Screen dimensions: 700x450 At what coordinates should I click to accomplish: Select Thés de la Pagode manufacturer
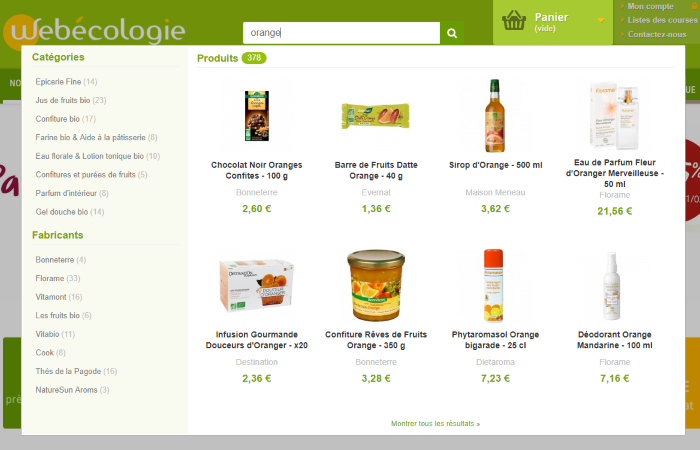pyautogui.click(x=76, y=371)
